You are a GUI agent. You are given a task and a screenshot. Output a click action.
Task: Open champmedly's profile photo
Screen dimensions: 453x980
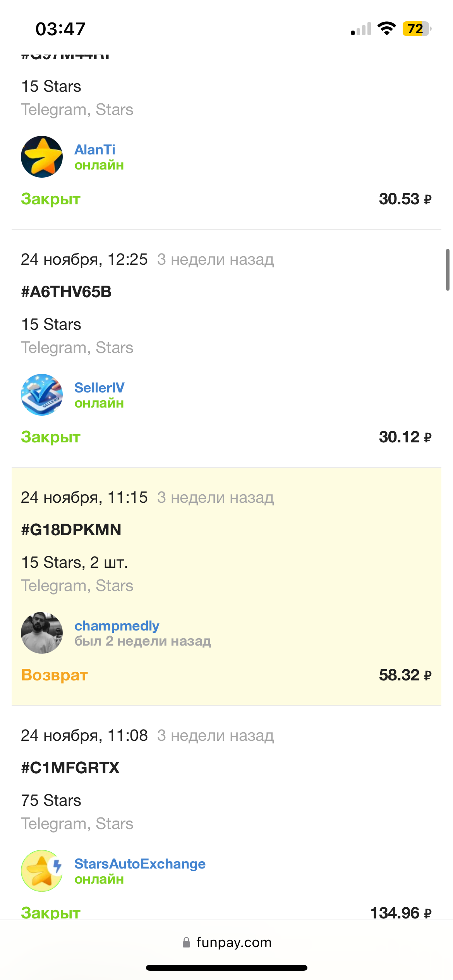[42, 633]
